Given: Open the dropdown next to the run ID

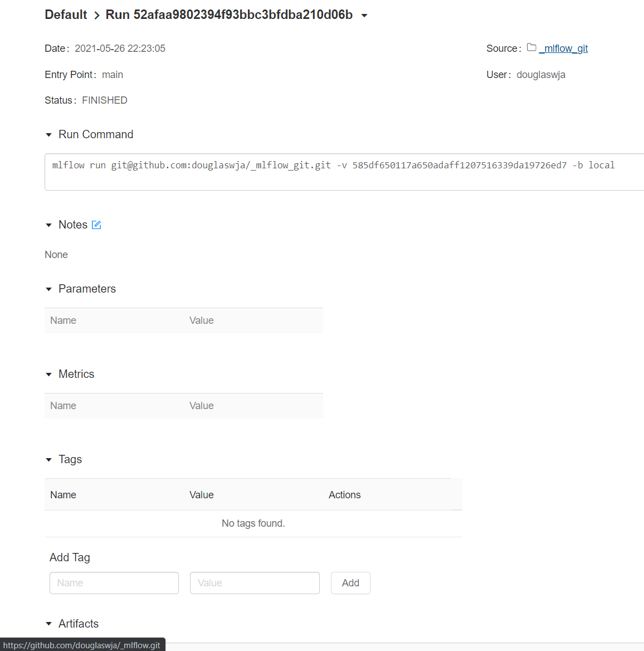Looking at the screenshot, I should pos(365,15).
